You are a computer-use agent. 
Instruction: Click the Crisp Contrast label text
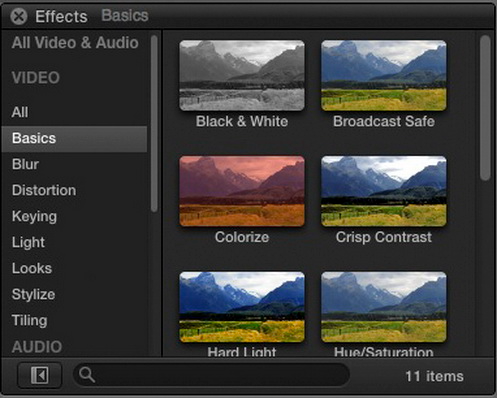[x=384, y=238]
